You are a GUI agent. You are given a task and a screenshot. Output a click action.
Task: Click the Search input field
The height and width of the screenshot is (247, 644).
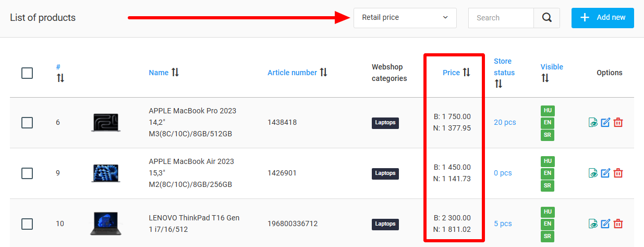click(501, 18)
